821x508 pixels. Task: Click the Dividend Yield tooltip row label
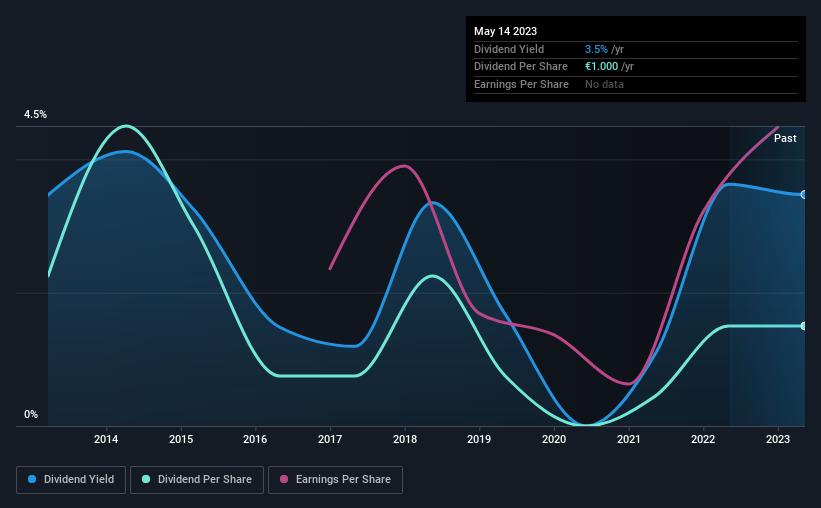[x=509, y=49]
